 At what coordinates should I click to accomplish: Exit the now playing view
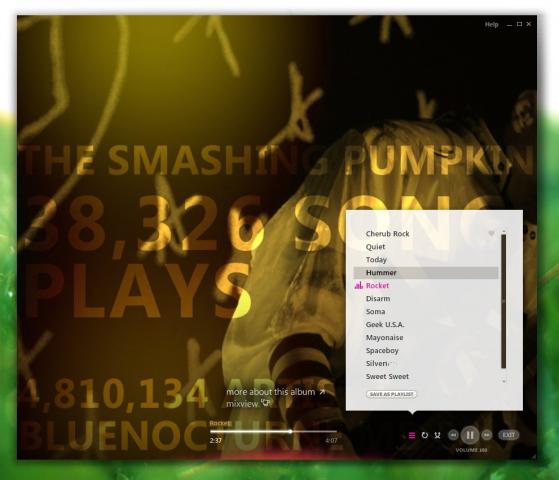[508, 435]
